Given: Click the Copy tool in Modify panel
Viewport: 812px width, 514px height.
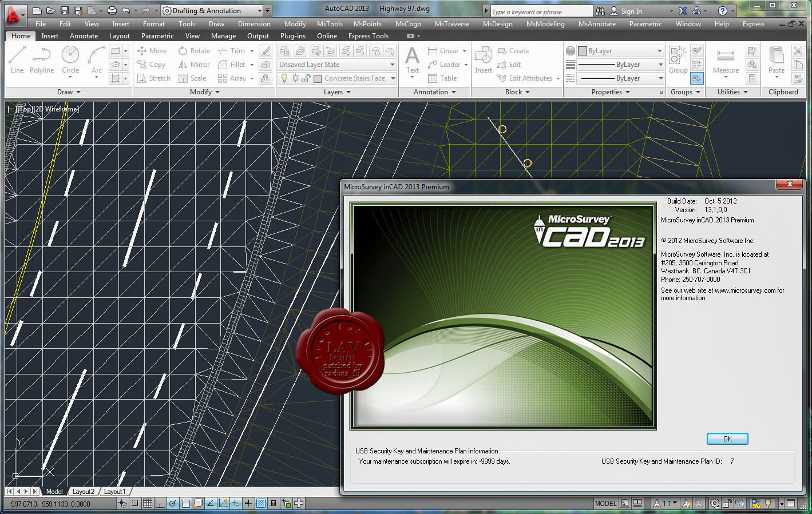Looking at the screenshot, I should pyautogui.click(x=152, y=65).
